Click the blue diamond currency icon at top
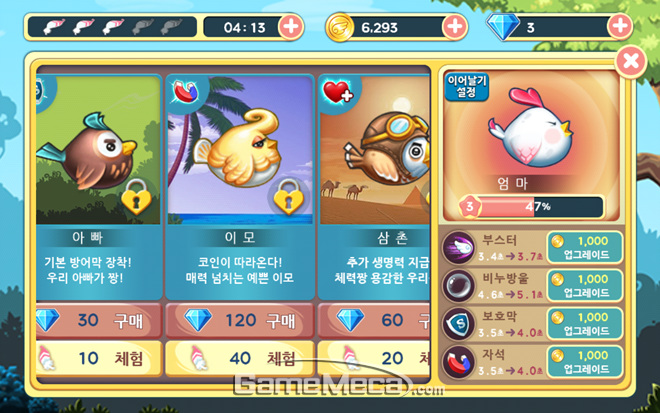This screenshot has height=413, width=660. tap(503, 27)
